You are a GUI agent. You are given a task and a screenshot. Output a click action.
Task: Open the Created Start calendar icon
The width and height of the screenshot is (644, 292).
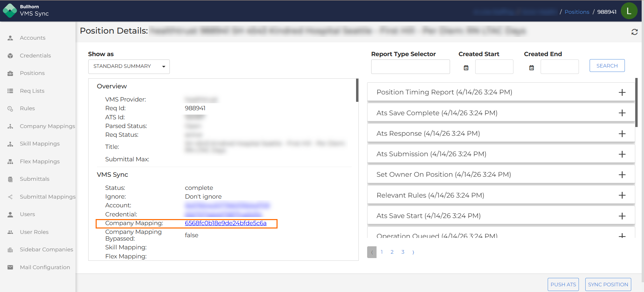tap(466, 68)
